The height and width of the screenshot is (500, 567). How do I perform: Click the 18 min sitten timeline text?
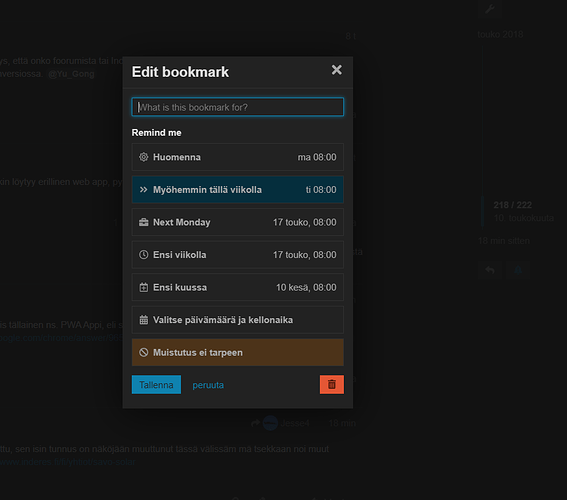tap(504, 241)
